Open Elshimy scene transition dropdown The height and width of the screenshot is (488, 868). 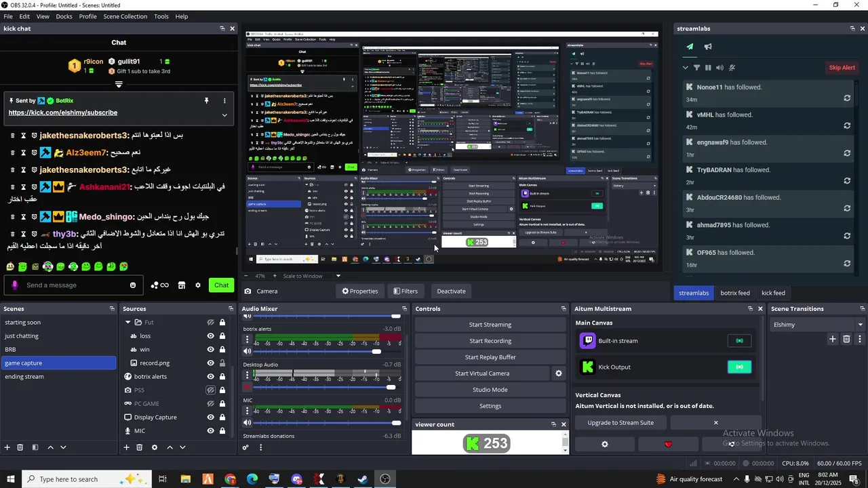click(x=817, y=325)
